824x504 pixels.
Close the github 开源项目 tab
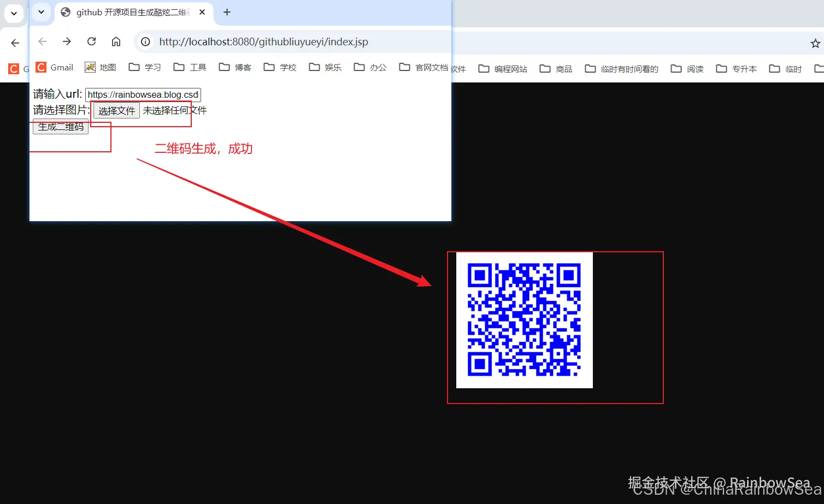[x=202, y=12]
